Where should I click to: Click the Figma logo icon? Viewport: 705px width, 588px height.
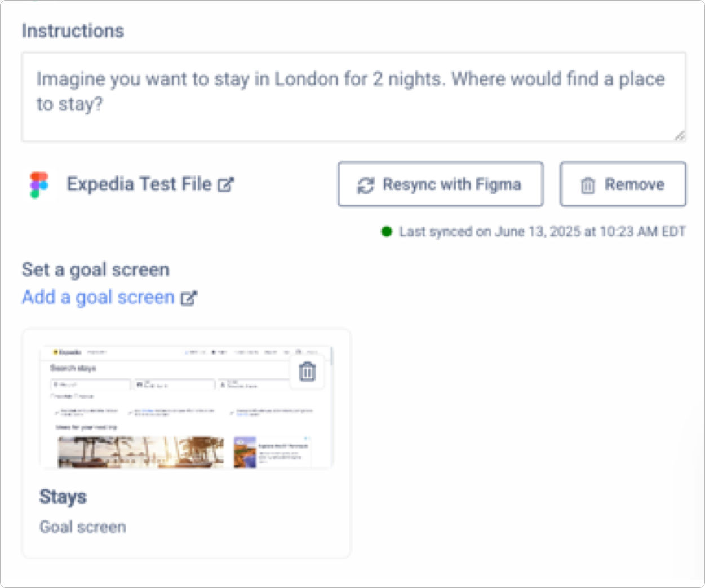[x=39, y=185]
